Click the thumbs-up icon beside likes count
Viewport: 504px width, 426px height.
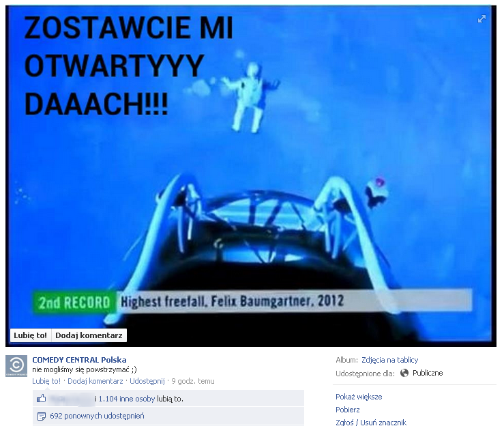[42, 399]
